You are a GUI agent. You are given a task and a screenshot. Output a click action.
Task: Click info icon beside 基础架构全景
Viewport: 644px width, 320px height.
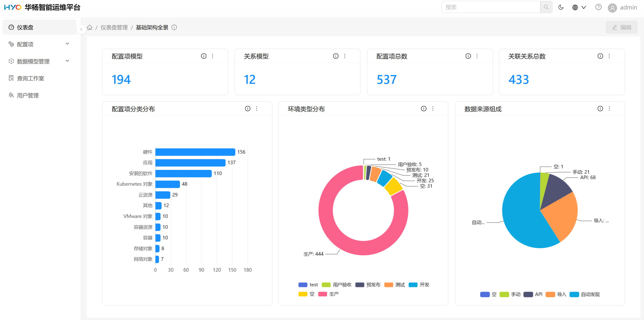tap(174, 27)
